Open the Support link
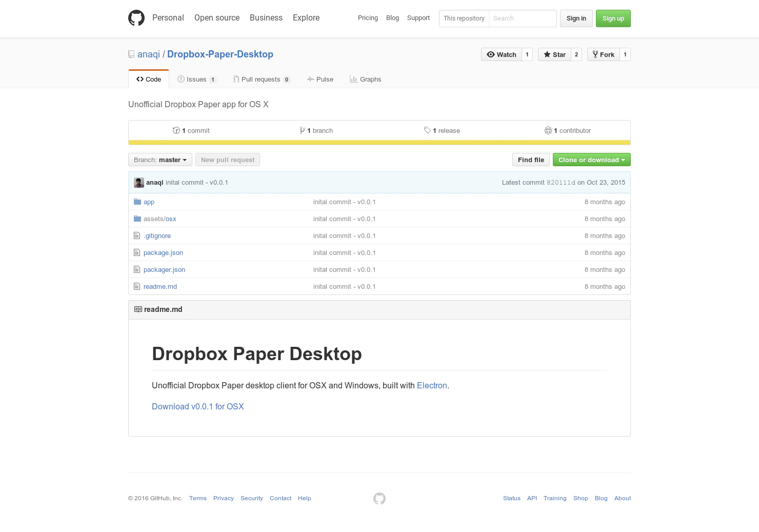The width and height of the screenshot is (759, 532). click(418, 18)
